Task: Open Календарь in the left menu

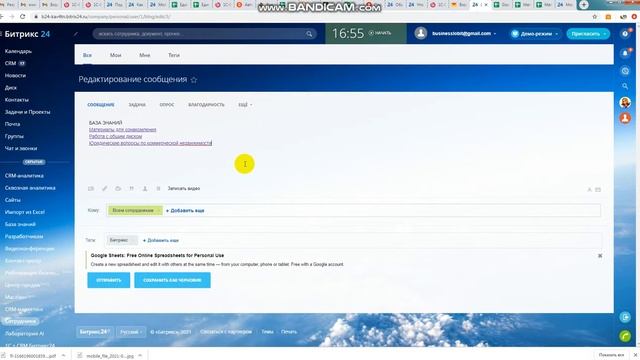Action: [x=18, y=51]
